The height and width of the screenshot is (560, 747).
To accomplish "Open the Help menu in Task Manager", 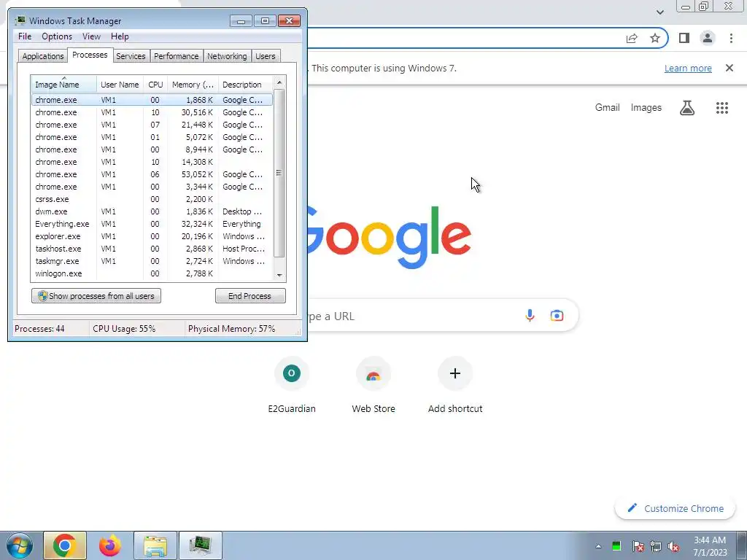I will [x=120, y=36].
